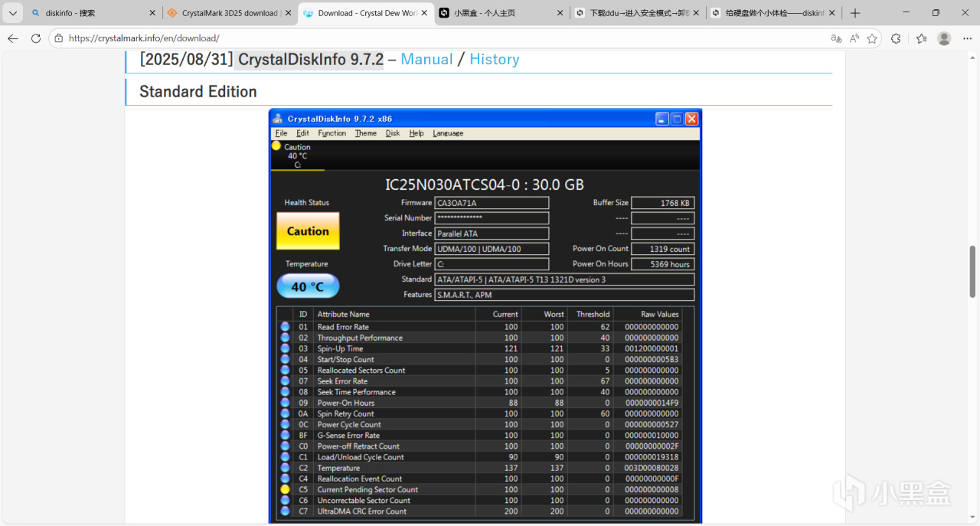This screenshot has height=526, width=980.
Task: Click the Standard Edition heading
Action: [x=198, y=92]
